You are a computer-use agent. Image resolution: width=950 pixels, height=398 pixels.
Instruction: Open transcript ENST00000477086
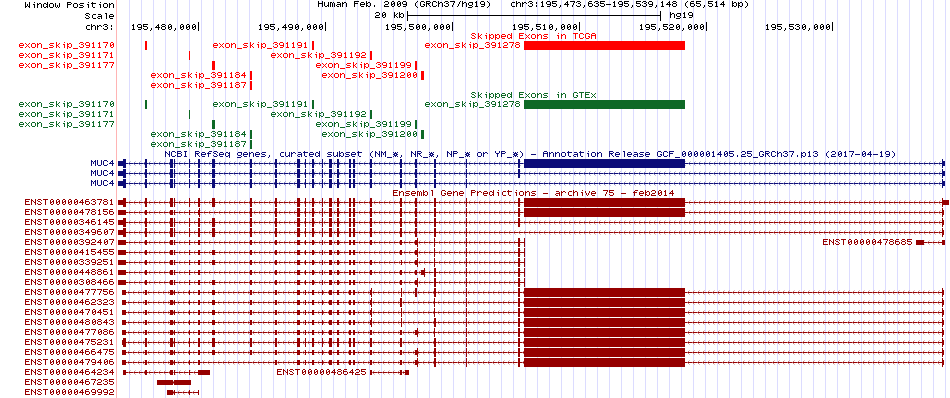pyautogui.click(x=70, y=332)
